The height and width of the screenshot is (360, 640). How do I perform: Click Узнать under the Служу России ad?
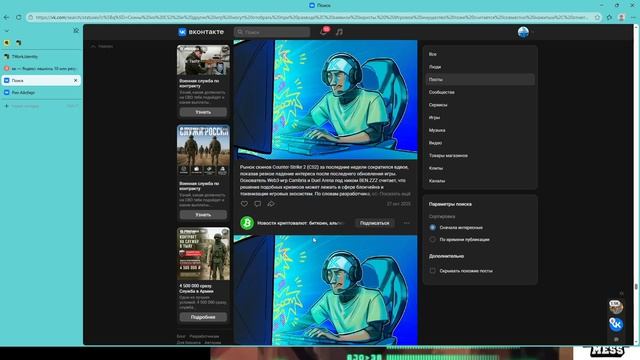click(x=203, y=214)
